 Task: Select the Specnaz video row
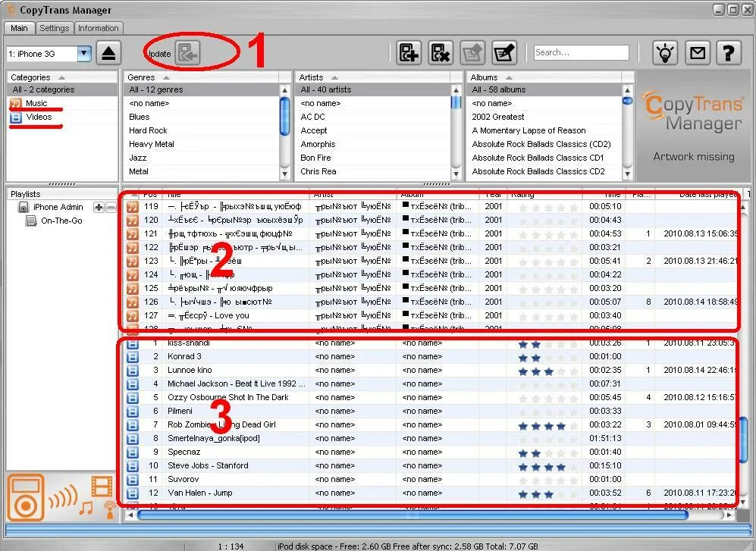(x=431, y=452)
